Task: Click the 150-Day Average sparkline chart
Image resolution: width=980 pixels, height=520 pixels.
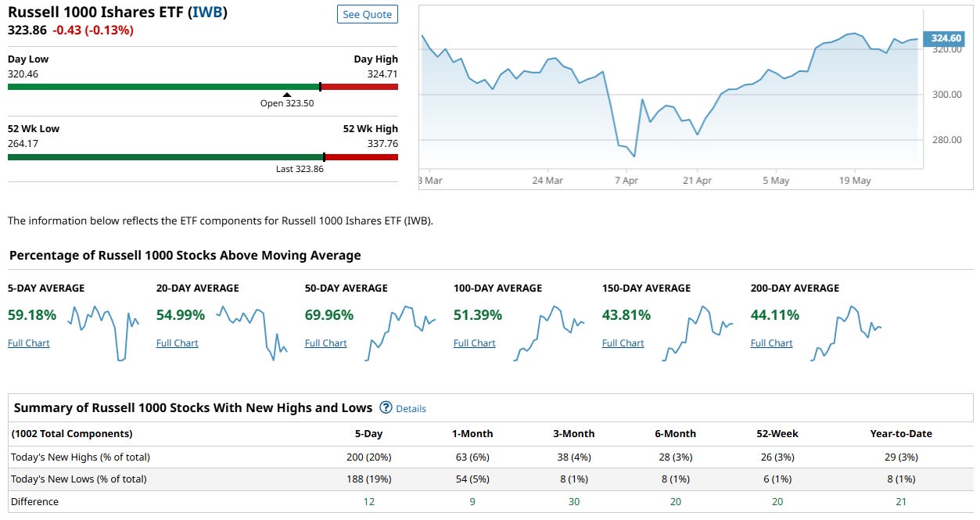Action: (x=698, y=333)
